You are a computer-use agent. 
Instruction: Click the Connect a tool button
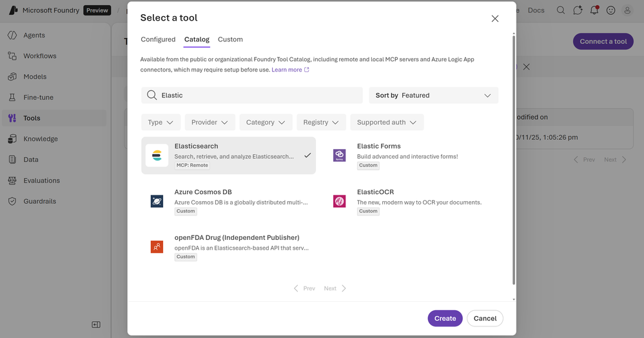tap(603, 41)
